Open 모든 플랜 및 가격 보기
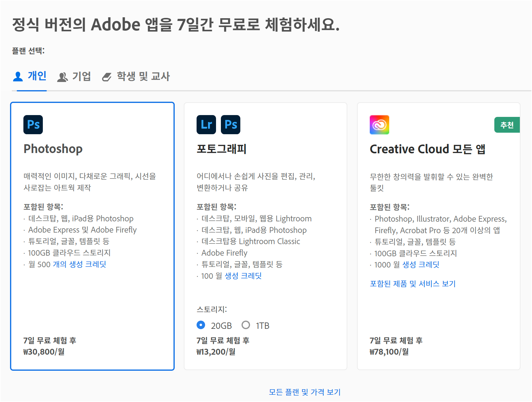Image resolution: width=532 pixels, height=402 pixels. point(304,392)
